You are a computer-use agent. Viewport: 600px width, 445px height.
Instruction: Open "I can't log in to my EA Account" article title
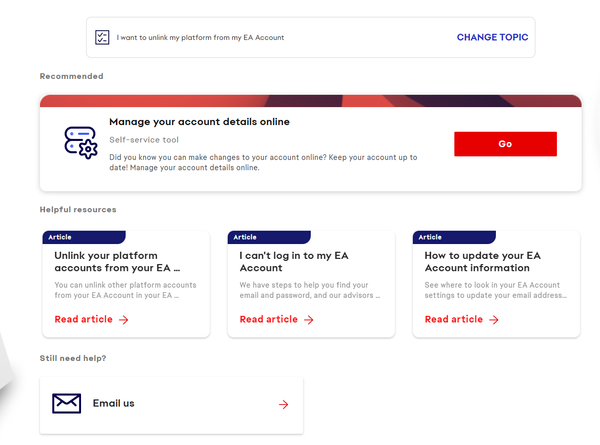294,262
